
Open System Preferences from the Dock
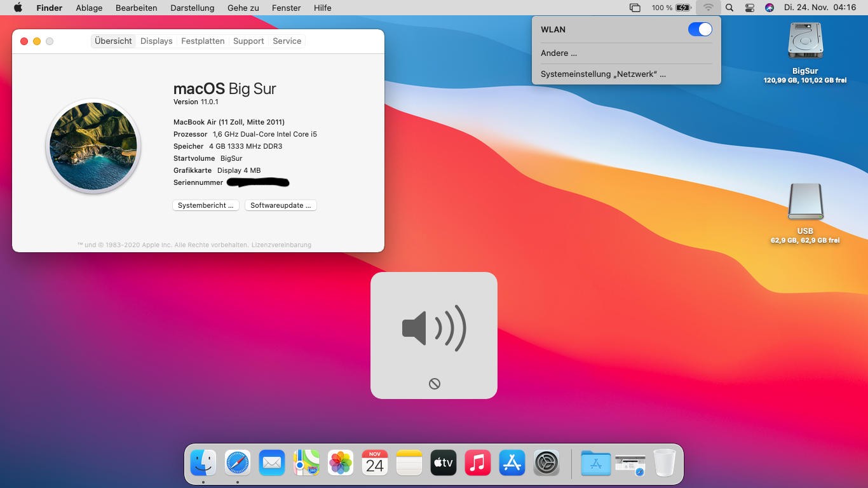click(x=546, y=463)
